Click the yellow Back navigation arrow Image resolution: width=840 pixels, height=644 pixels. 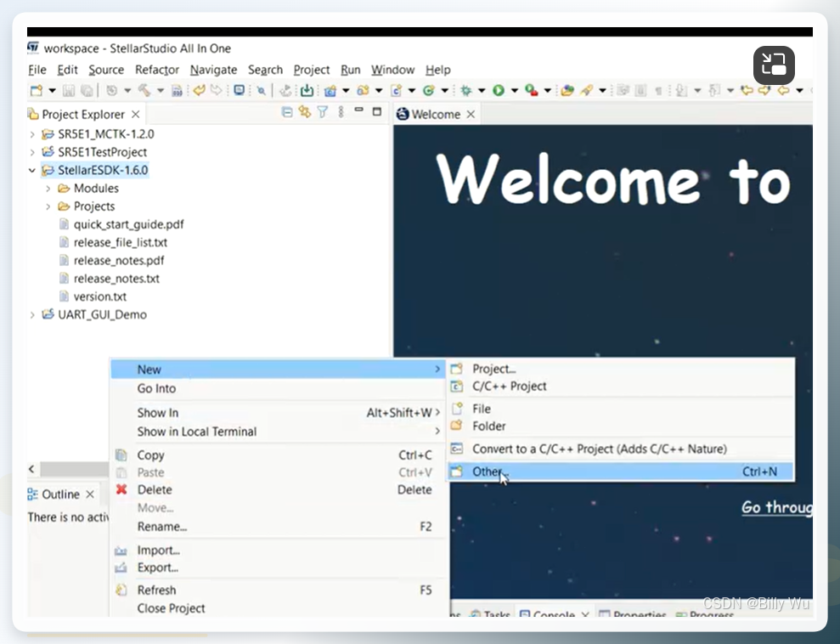pyautogui.click(x=783, y=91)
